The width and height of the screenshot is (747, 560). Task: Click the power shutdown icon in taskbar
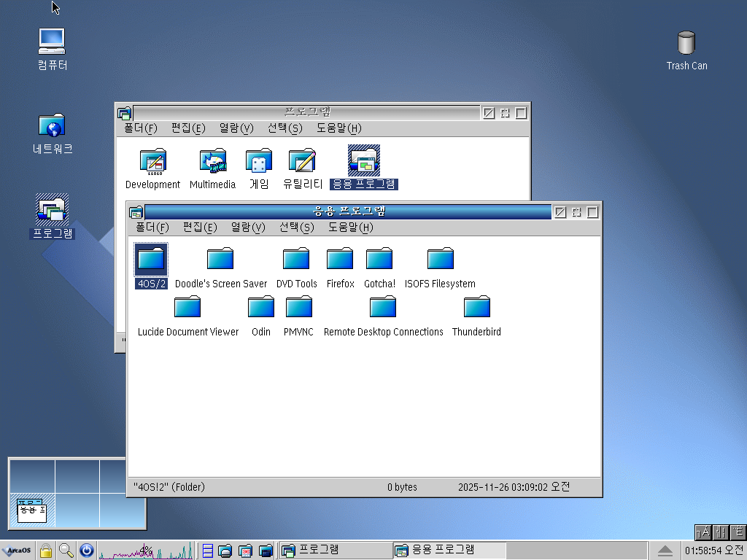[x=87, y=551]
